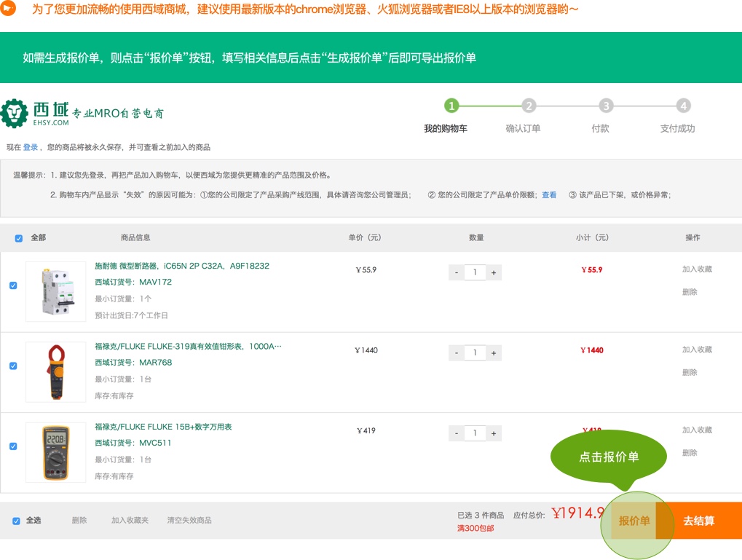The width and height of the screenshot is (742, 560).
Task: Decrease quantity of the FLUKE-319 clamp meter
Action: pos(457,353)
